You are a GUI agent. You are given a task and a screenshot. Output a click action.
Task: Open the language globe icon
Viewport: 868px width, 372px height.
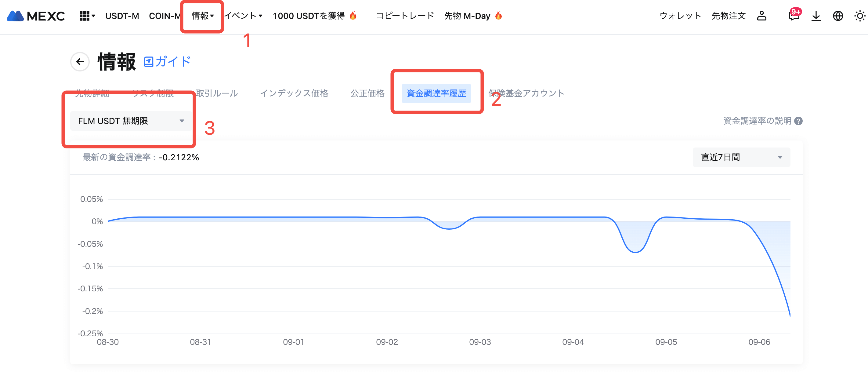pos(838,16)
